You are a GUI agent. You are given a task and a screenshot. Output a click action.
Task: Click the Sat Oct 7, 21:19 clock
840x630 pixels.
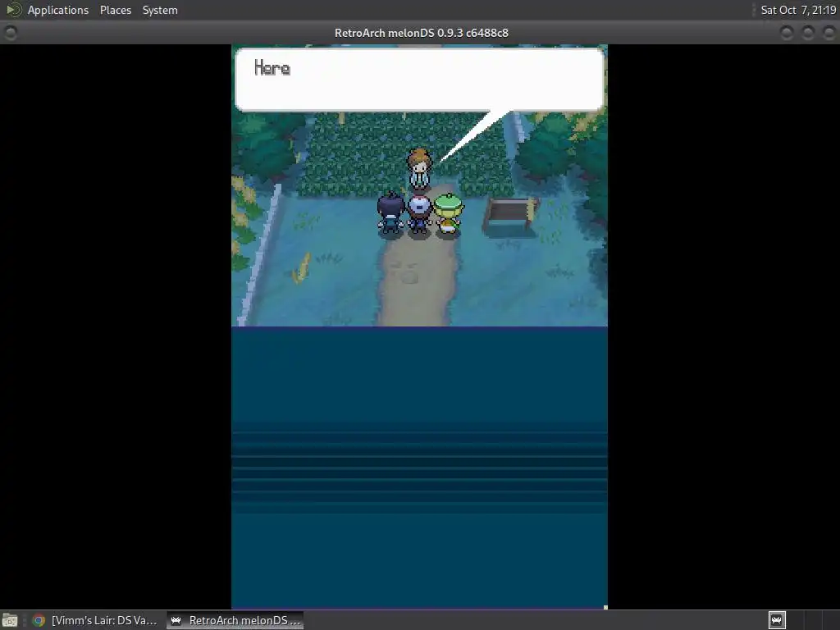(x=797, y=10)
